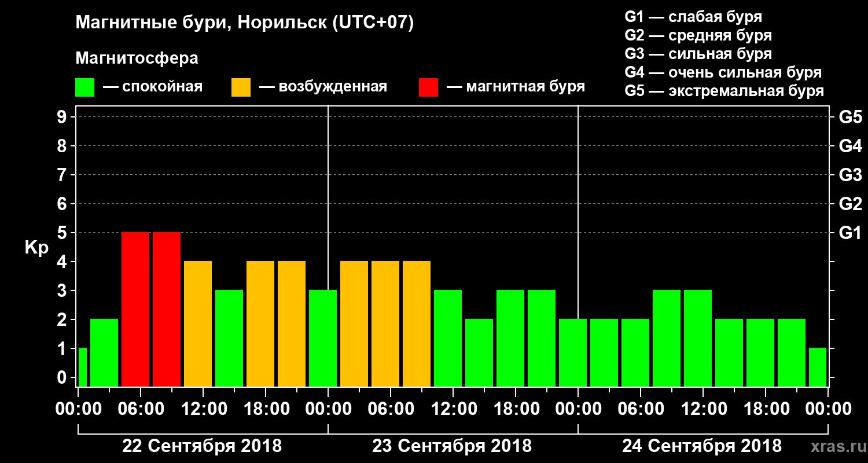
Task: Click the green Kp 2 bar crossing midnight into 24 September
Action: tap(573, 352)
